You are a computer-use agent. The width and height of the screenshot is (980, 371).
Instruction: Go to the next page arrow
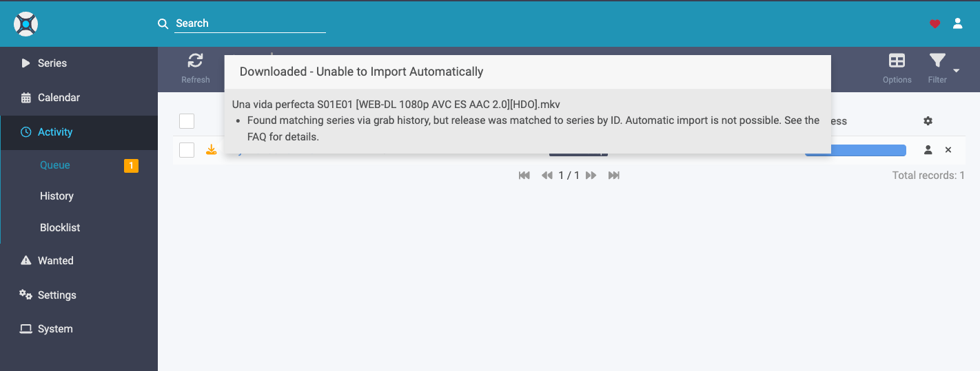pyautogui.click(x=591, y=176)
